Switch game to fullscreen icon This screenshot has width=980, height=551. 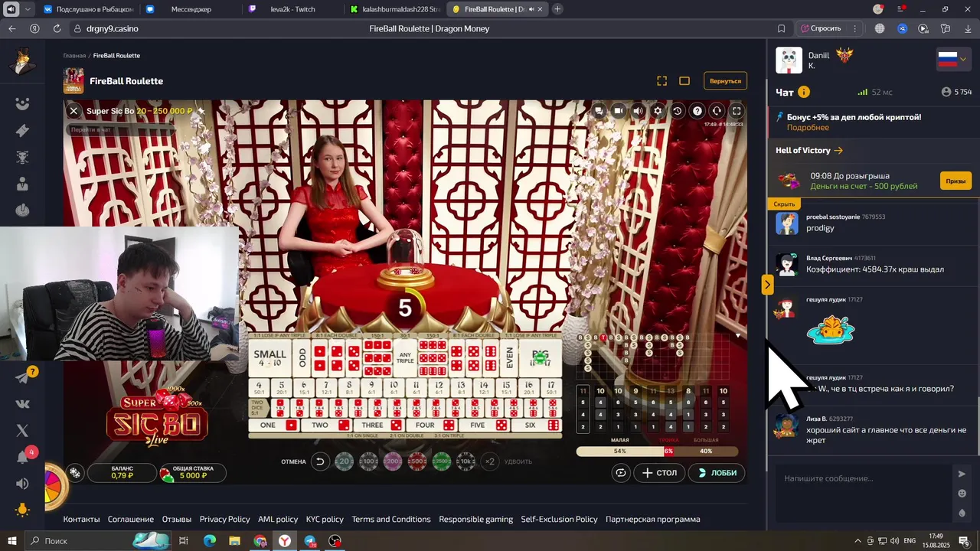(737, 111)
